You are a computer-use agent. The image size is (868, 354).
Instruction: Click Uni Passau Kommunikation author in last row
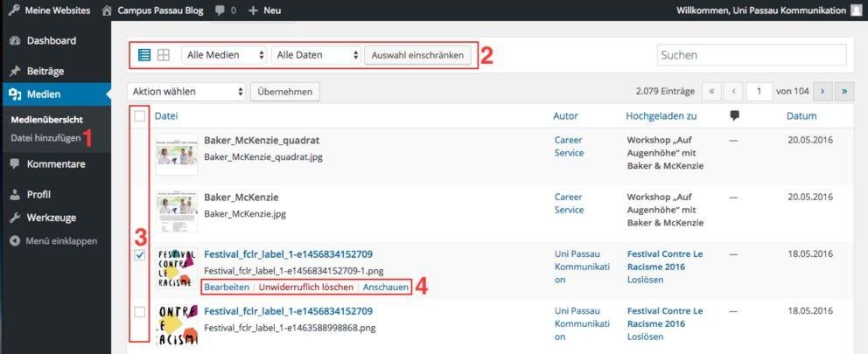pyautogui.click(x=582, y=323)
